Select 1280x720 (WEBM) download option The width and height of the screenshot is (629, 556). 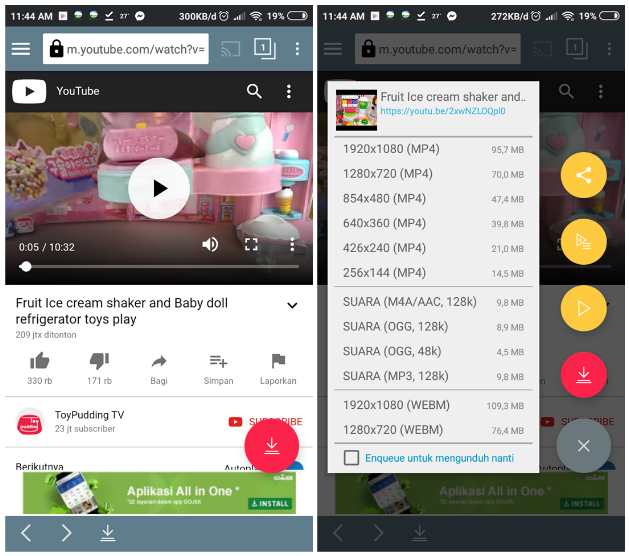click(433, 430)
